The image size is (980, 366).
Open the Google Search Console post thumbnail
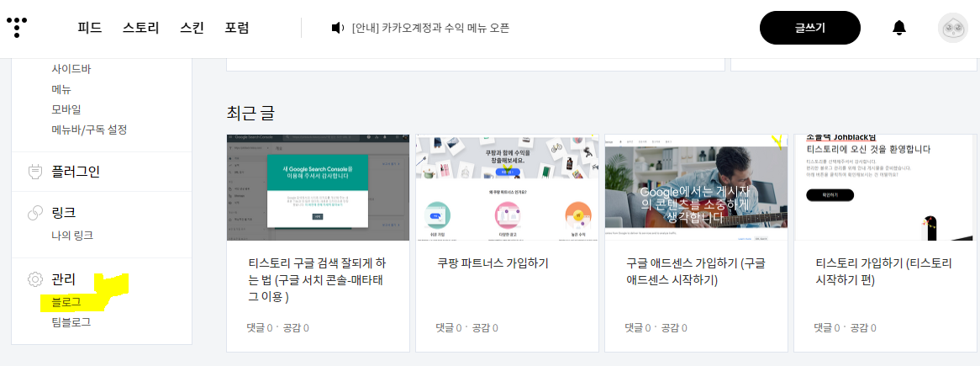pyautogui.click(x=319, y=187)
